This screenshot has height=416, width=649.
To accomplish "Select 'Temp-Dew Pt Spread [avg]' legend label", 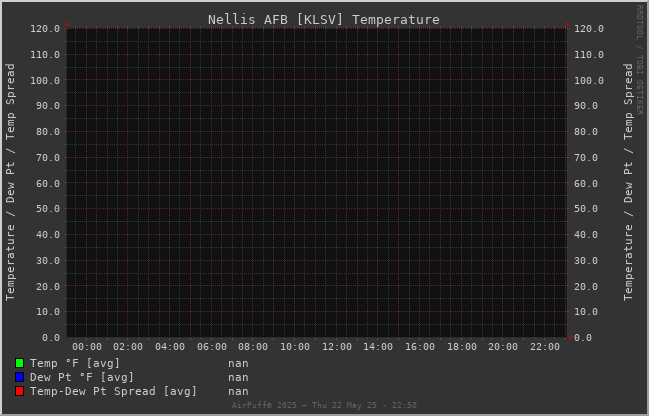I will 113,392.
